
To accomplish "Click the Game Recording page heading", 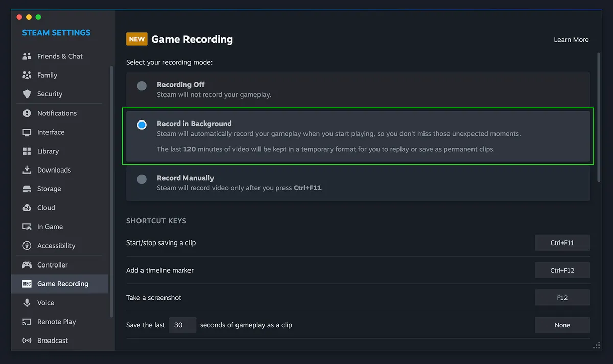I will (x=192, y=39).
